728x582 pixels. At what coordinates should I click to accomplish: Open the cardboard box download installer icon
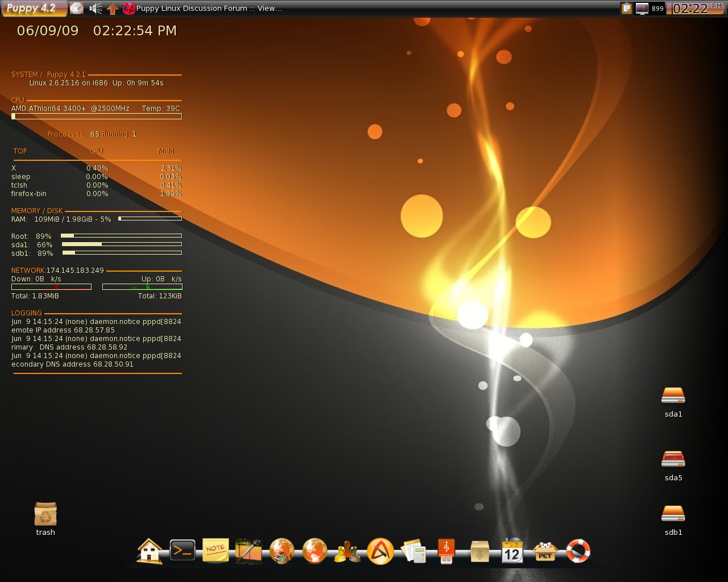click(x=479, y=551)
